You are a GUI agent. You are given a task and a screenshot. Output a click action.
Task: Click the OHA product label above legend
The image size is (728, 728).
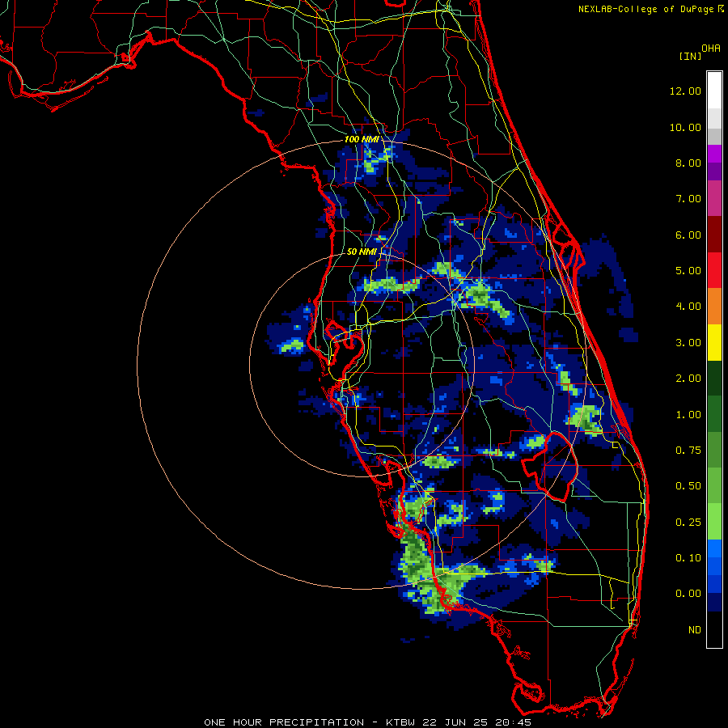tap(711, 48)
